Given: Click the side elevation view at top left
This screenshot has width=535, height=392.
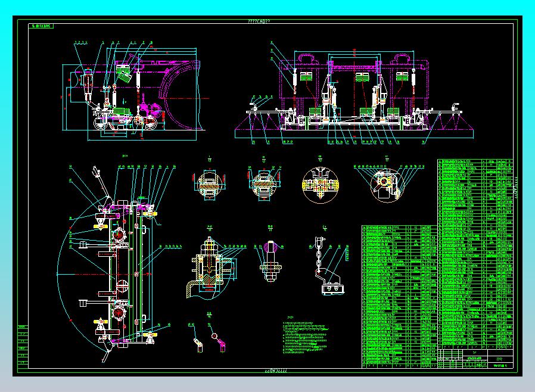Looking at the screenshot, I should (x=135, y=91).
